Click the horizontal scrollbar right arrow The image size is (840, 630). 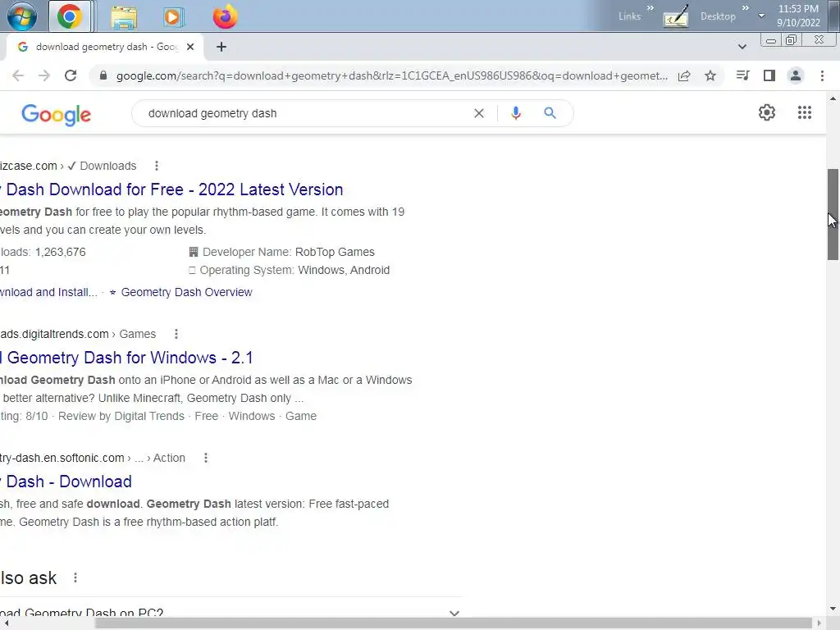coord(819,623)
